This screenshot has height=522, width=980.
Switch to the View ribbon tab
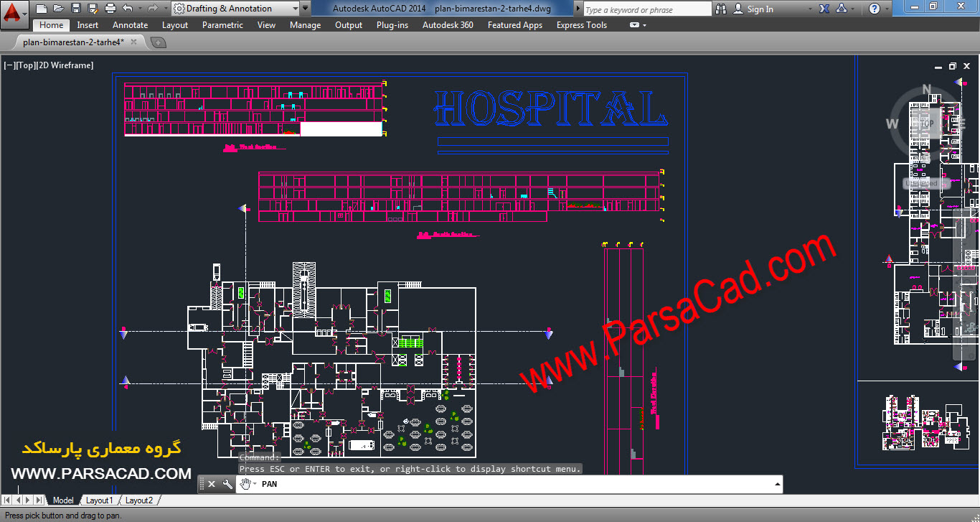click(x=266, y=25)
